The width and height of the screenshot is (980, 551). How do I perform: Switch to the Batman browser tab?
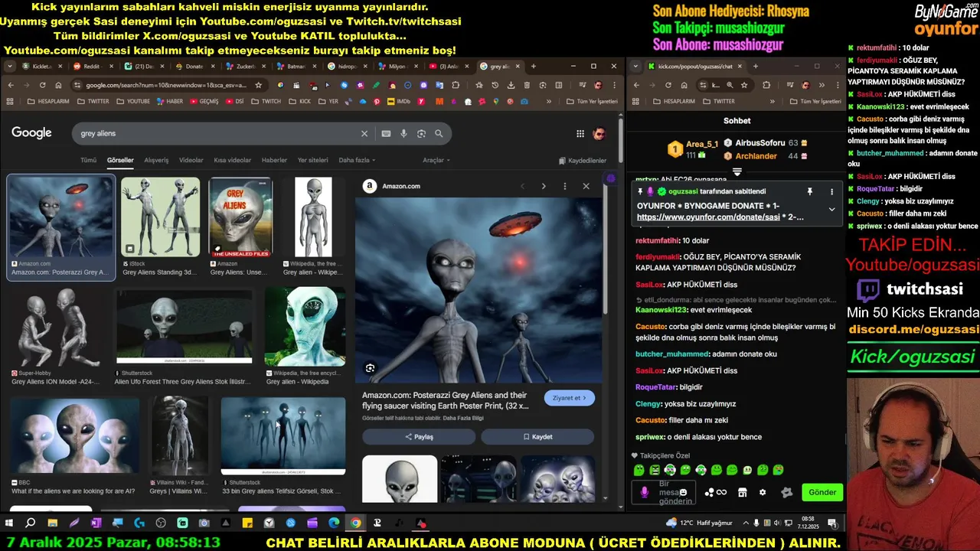296,67
